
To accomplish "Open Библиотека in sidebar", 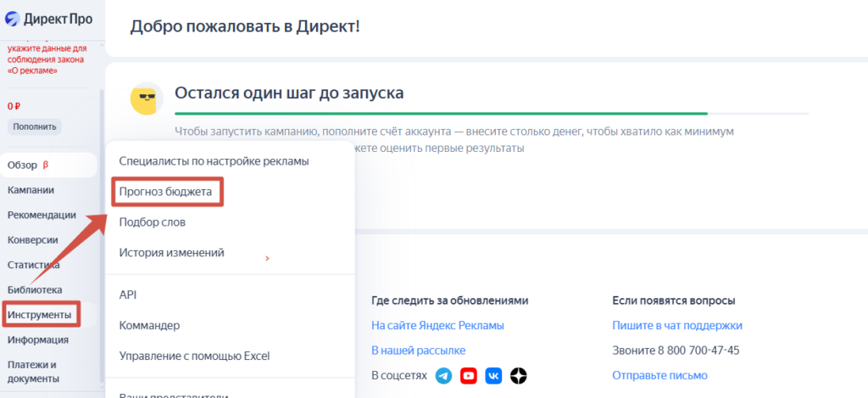I will click(35, 290).
